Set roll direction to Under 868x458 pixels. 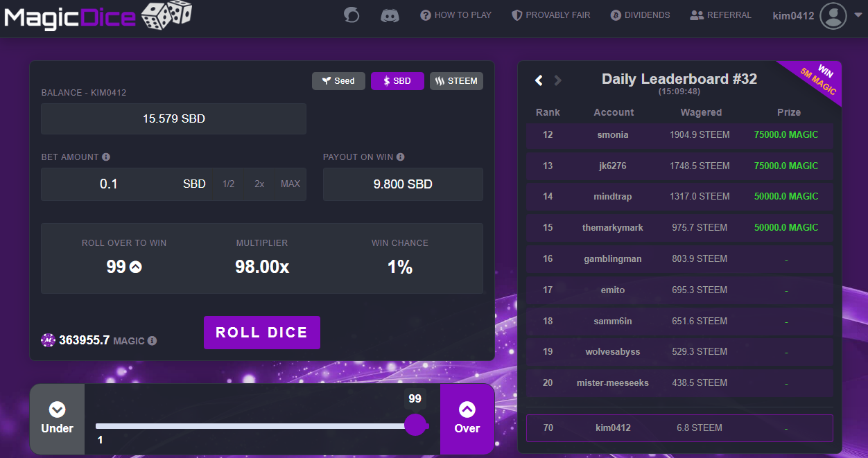57,419
